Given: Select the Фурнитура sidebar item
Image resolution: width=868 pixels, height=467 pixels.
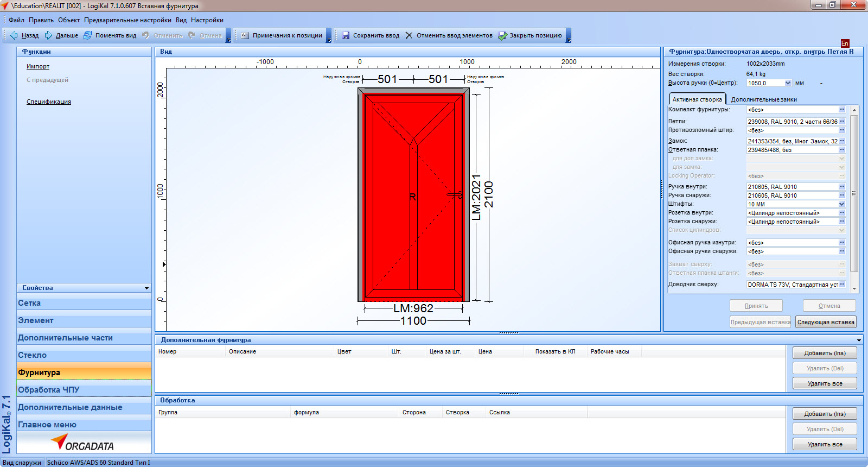Looking at the screenshot, I should 84,372.
